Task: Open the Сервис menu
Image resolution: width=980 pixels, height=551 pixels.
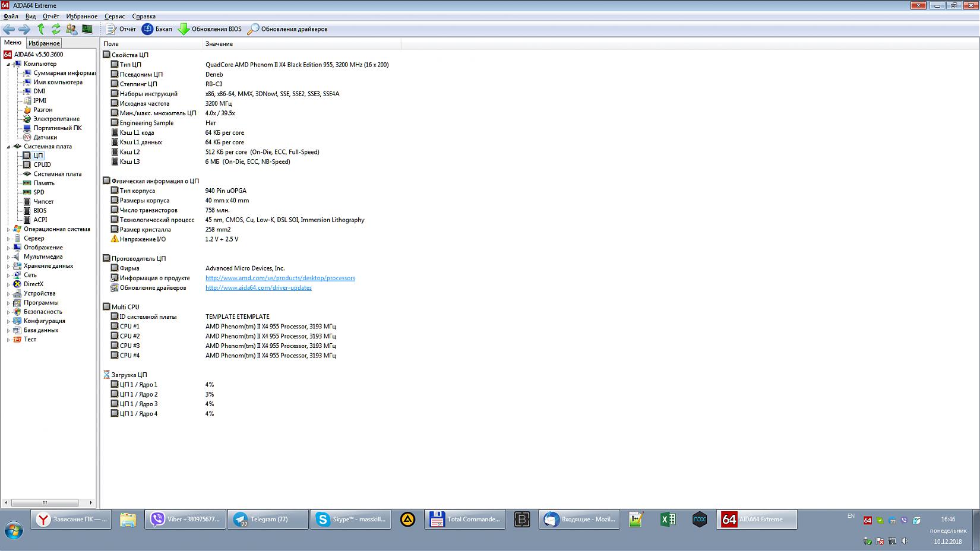Action: click(x=114, y=17)
